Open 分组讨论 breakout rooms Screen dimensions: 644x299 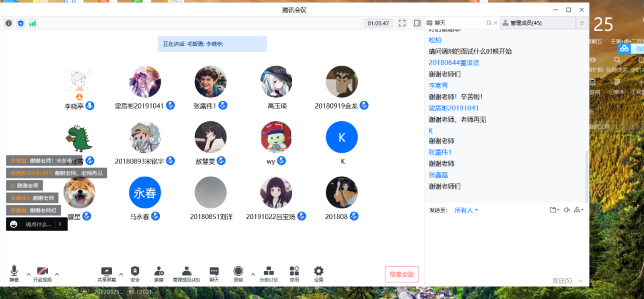pyautogui.click(x=268, y=274)
